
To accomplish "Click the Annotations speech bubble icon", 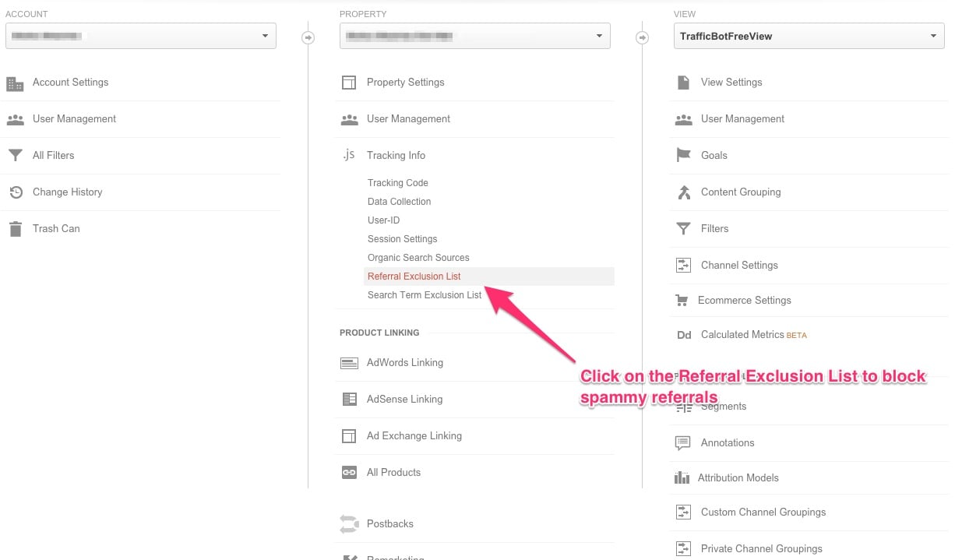I will [x=683, y=443].
